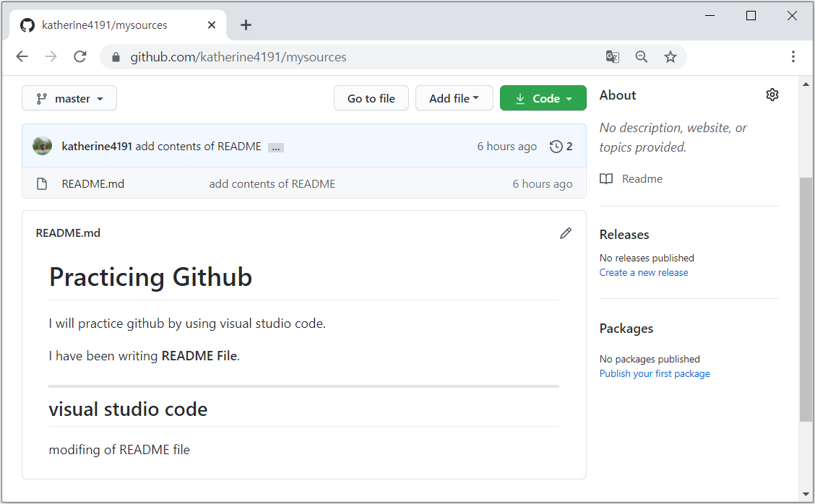
Task: View commit history clock icon with 2
Action: pyautogui.click(x=561, y=147)
